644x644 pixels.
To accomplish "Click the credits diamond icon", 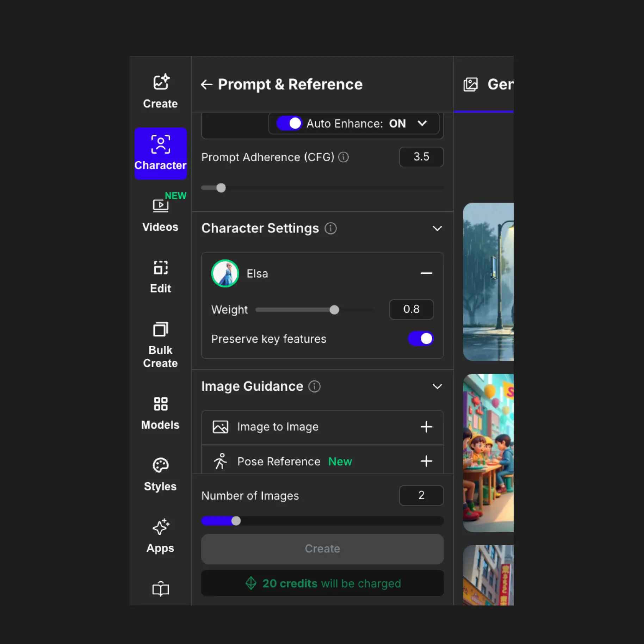I will [x=251, y=583].
